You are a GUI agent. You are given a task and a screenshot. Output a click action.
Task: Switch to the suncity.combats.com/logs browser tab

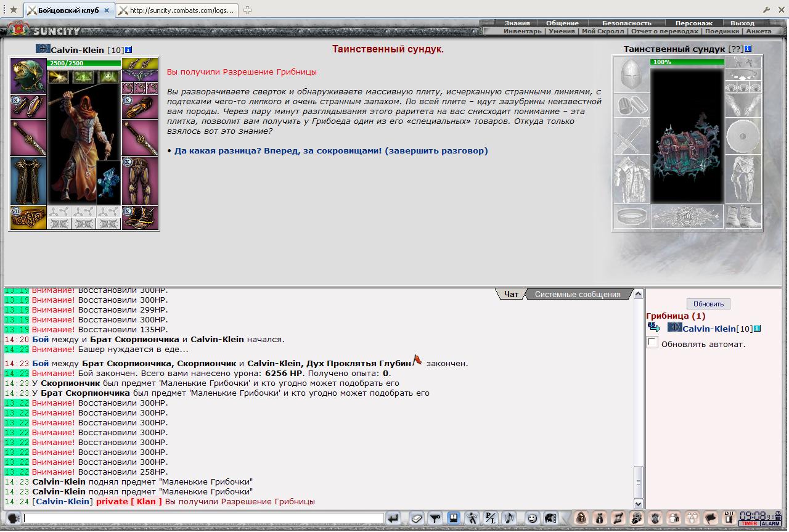coord(177,10)
